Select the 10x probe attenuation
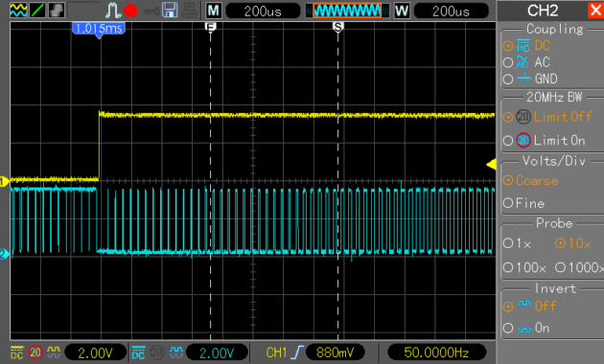 tap(572, 243)
